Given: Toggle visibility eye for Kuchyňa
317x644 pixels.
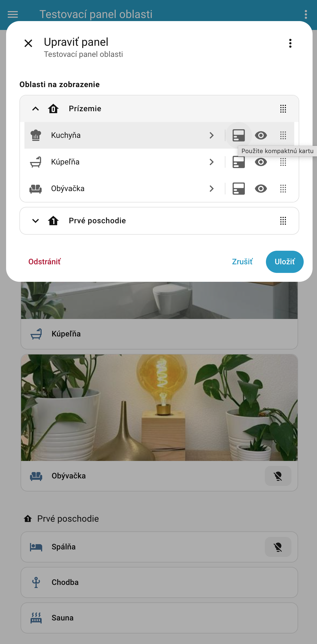Looking at the screenshot, I should click(261, 135).
